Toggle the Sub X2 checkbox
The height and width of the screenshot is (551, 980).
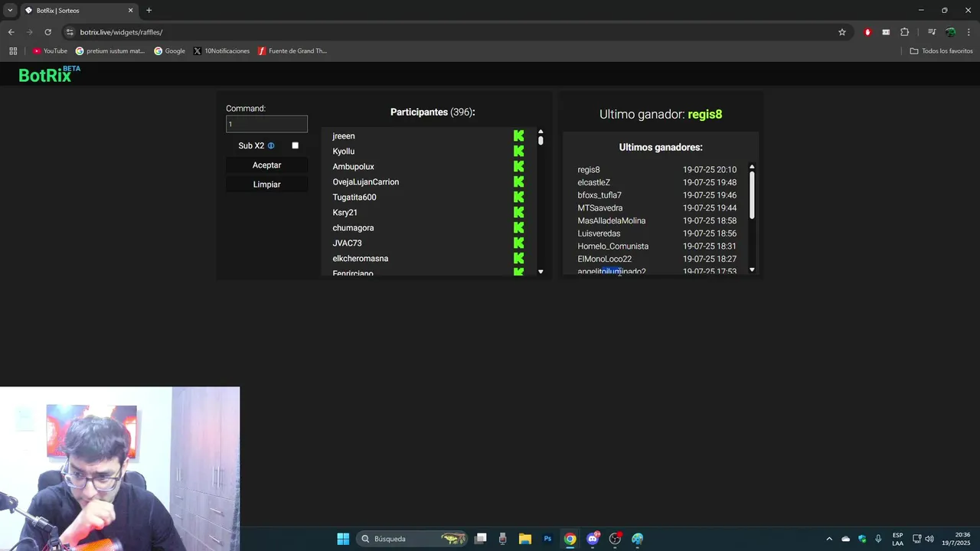(x=295, y=145)
